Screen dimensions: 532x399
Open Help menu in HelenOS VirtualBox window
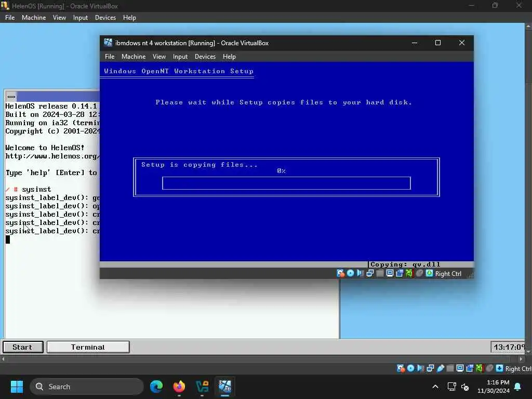click(x=129, y=18)
